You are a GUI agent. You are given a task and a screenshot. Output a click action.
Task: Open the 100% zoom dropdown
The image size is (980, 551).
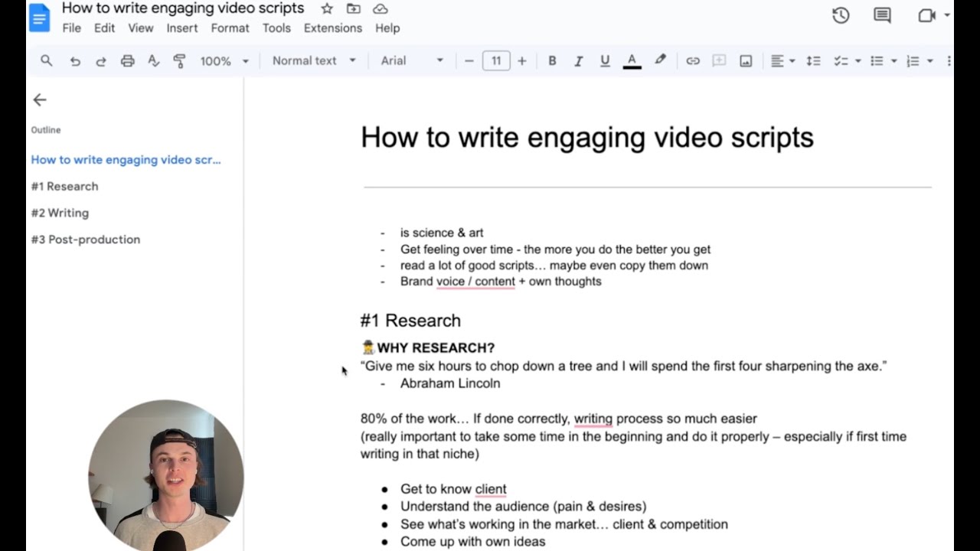point(224,60)
